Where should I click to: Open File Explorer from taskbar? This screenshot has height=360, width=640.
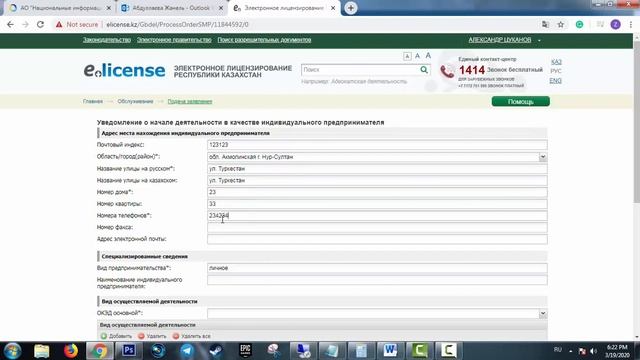[x=42, y=351]
